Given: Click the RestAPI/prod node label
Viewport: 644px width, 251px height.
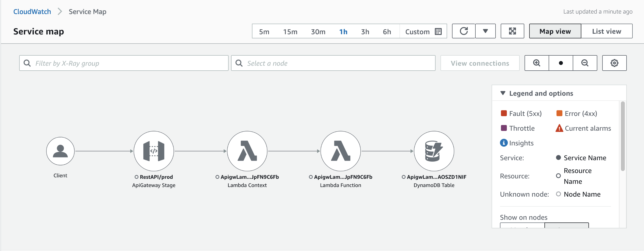Looking at the screenshot, I should coord(156,177).
